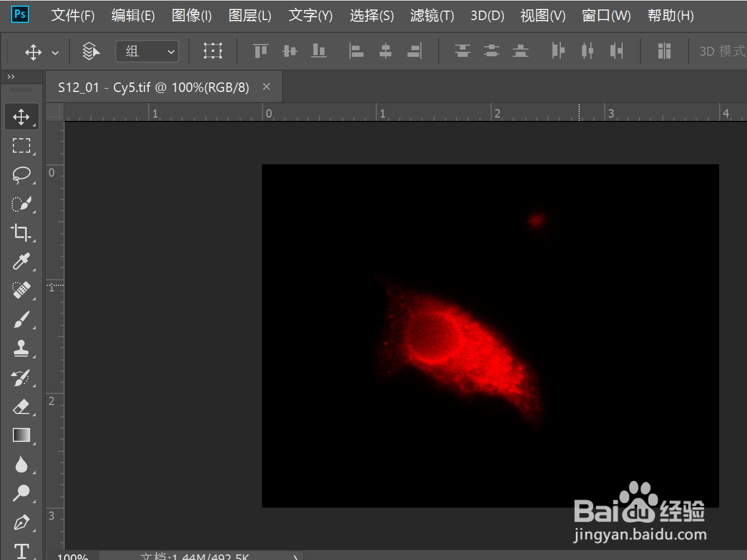The image size is (747, 560).
Task: Select the Crop tool
Action: tap(21, 232)
